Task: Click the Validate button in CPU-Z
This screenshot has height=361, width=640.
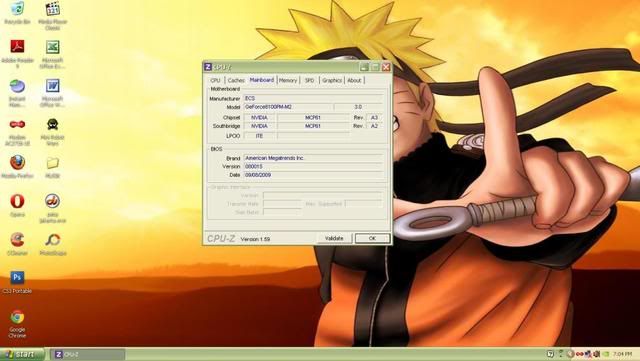Action: coord(334,238)
